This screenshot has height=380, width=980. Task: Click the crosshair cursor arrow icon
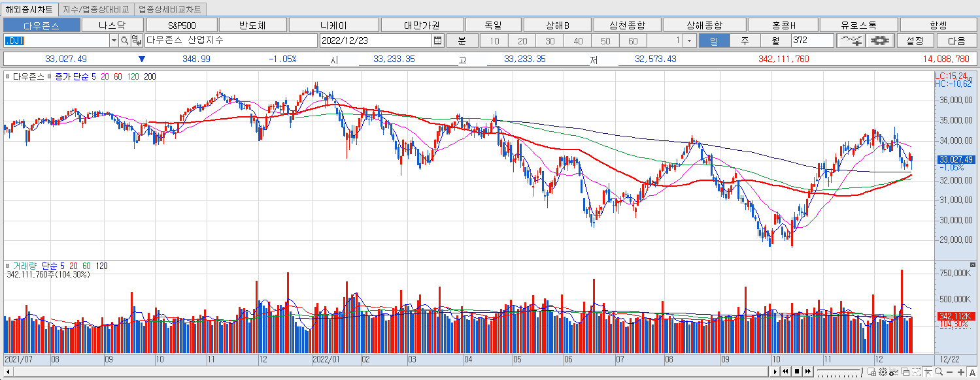[x=928, y=372]
